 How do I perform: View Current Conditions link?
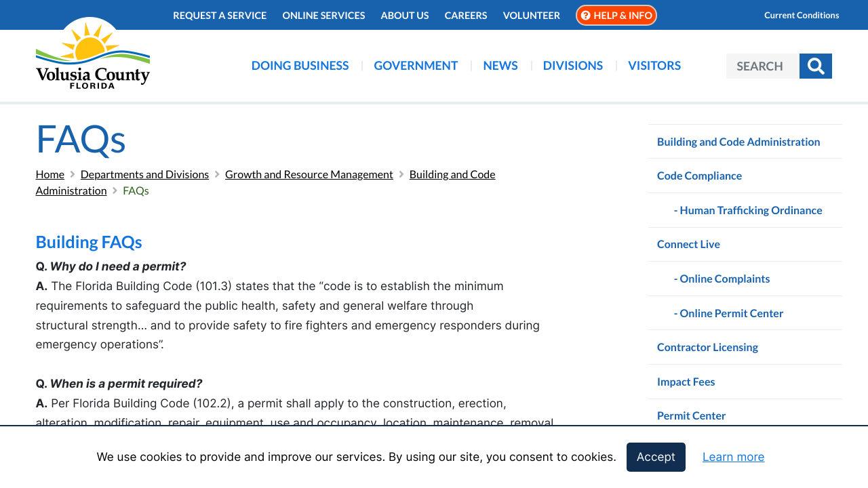tap(801, 15)
